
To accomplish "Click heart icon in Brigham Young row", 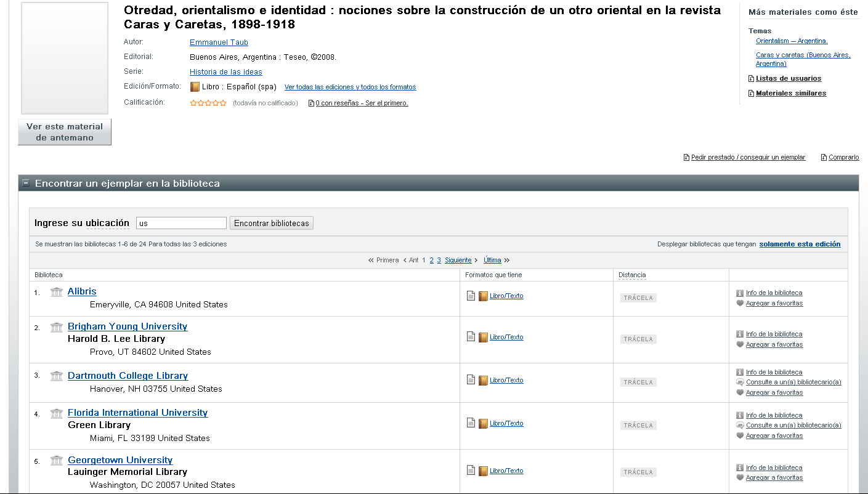I will (740, 345).
